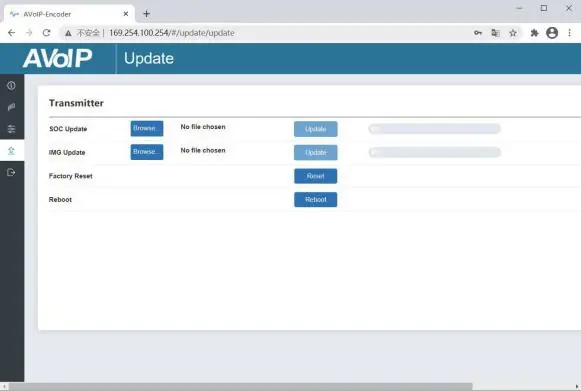Viewport: 581px width, 391px height.
Task: Click the browser back arrow
Action: 11,33
